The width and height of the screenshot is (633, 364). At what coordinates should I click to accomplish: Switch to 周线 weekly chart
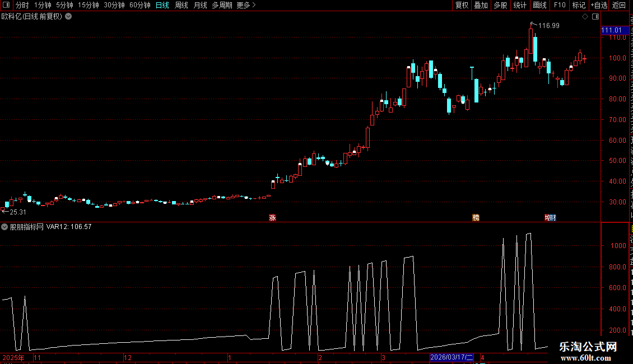point(181,5)
